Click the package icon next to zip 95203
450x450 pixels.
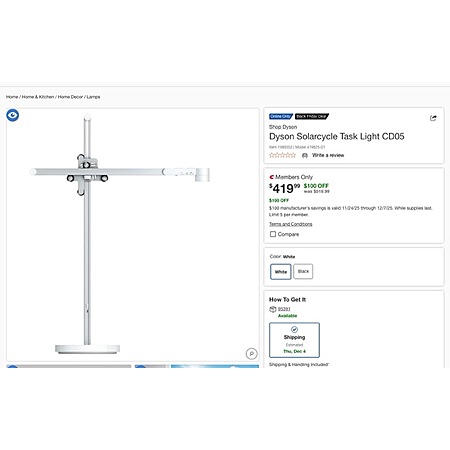(273, 309)
